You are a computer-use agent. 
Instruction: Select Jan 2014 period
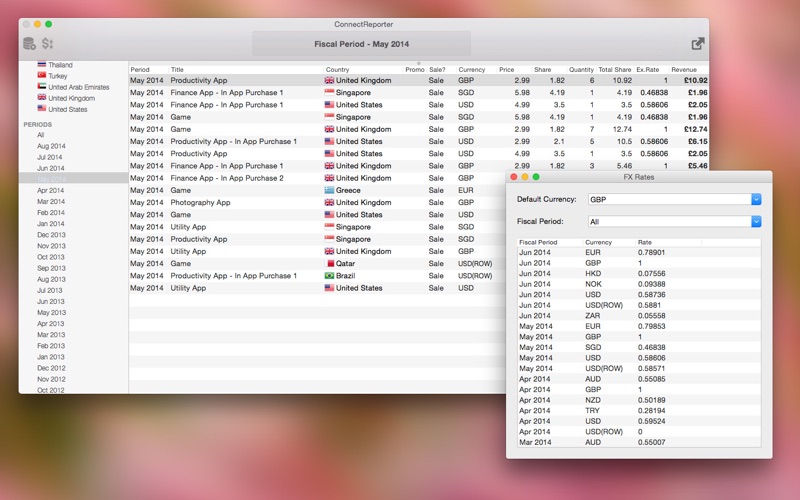(51, 224)
